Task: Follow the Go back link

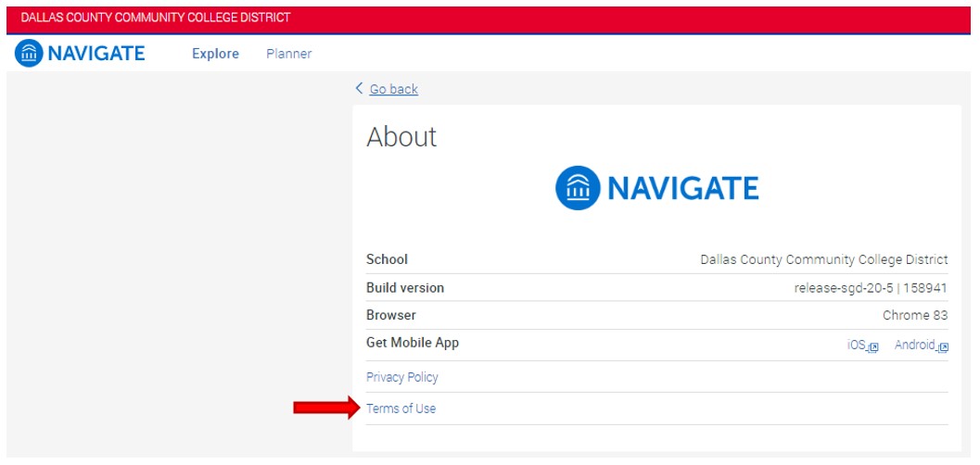Action: [x=393, y=90]
